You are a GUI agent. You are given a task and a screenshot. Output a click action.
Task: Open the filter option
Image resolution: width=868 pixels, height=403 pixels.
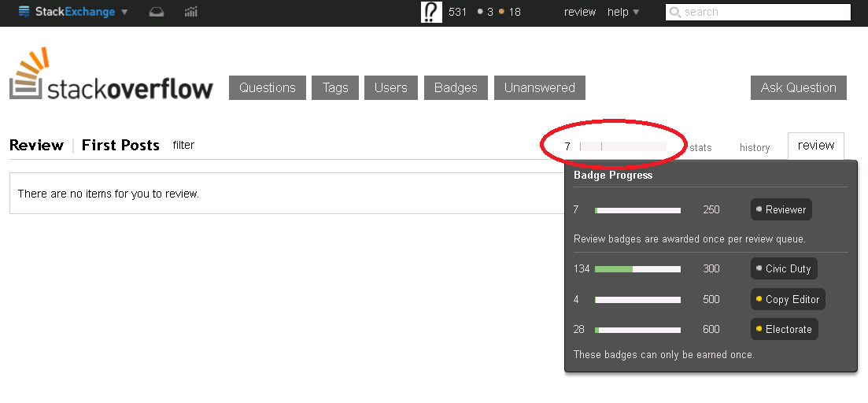pyautogui.click(x=183, y=145)
